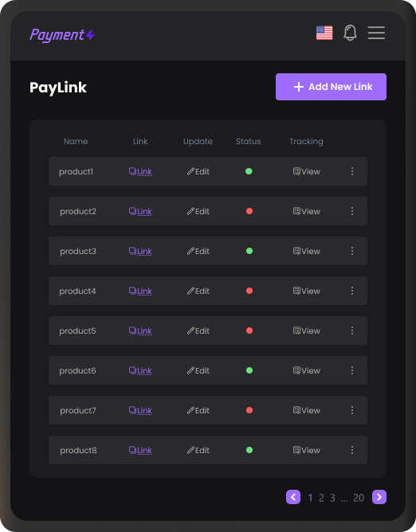Toggle the red status dot of product2

pos(249,211)
